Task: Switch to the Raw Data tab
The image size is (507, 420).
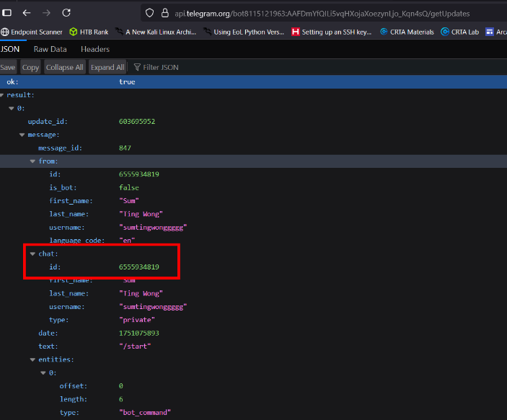Action: [x=50, y=49]
